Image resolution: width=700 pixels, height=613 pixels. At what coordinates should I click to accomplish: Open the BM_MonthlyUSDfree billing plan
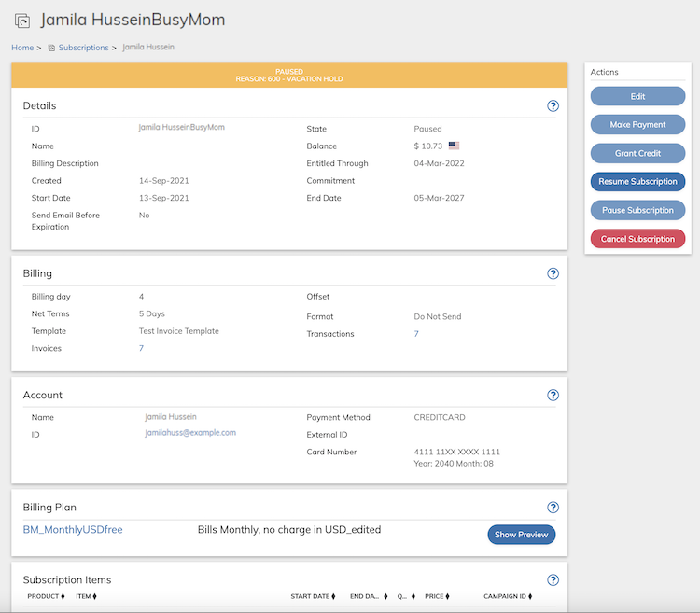coord(73,530)
